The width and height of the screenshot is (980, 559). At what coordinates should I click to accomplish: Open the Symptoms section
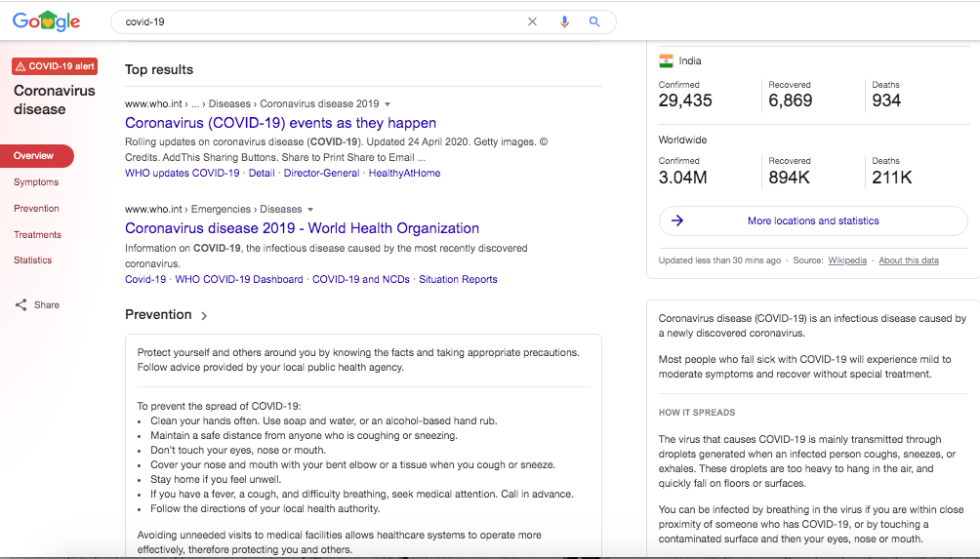pyautogui.click(x=36, y=181)
